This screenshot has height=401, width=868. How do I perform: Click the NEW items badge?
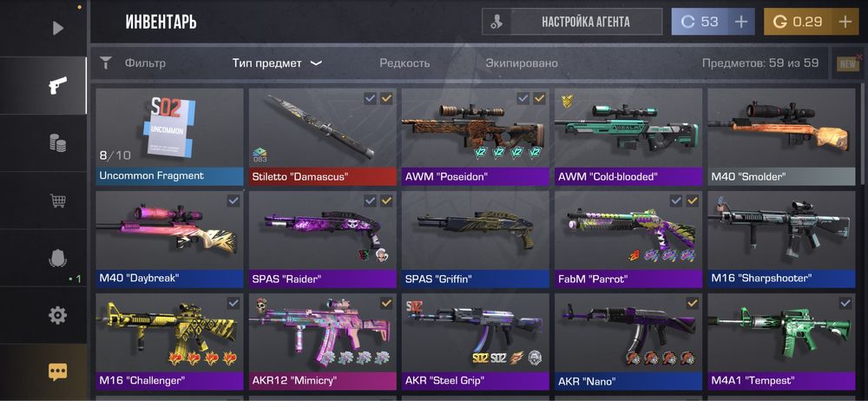(x=847, y=64)
